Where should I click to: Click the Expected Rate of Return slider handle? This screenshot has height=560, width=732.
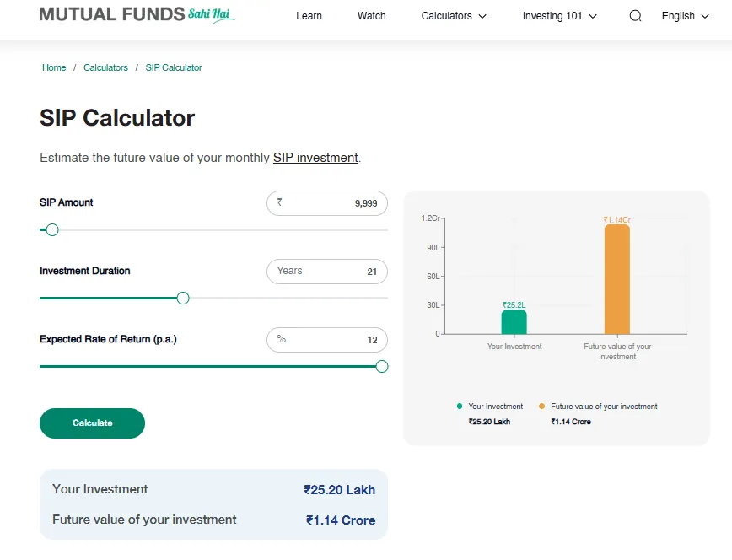pyautogui.click(x=382, y=367)
